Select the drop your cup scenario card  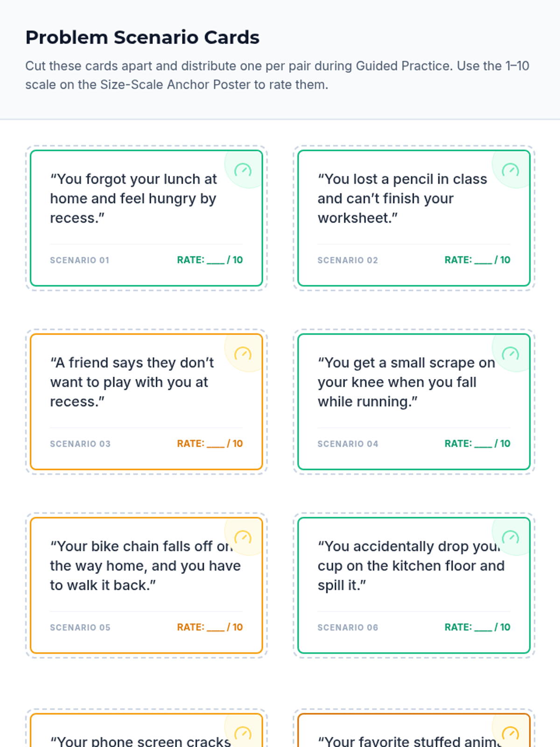coord(414,585)
